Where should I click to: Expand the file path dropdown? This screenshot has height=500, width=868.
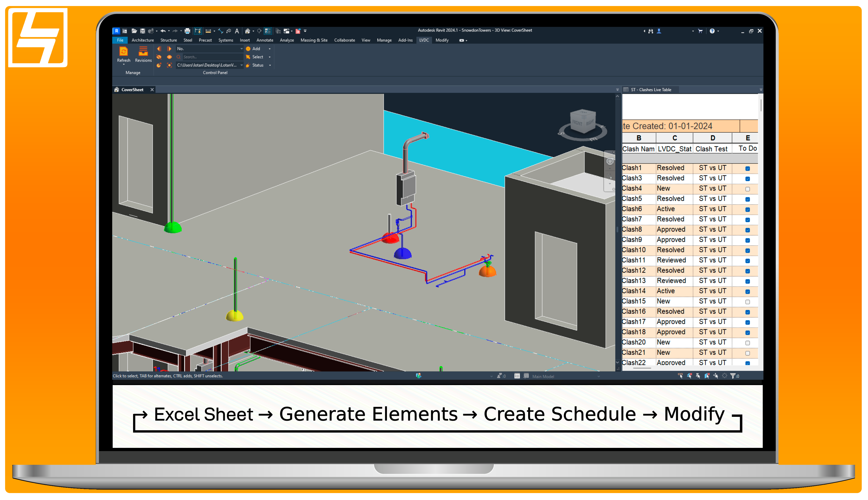click(x=241, y=65)
